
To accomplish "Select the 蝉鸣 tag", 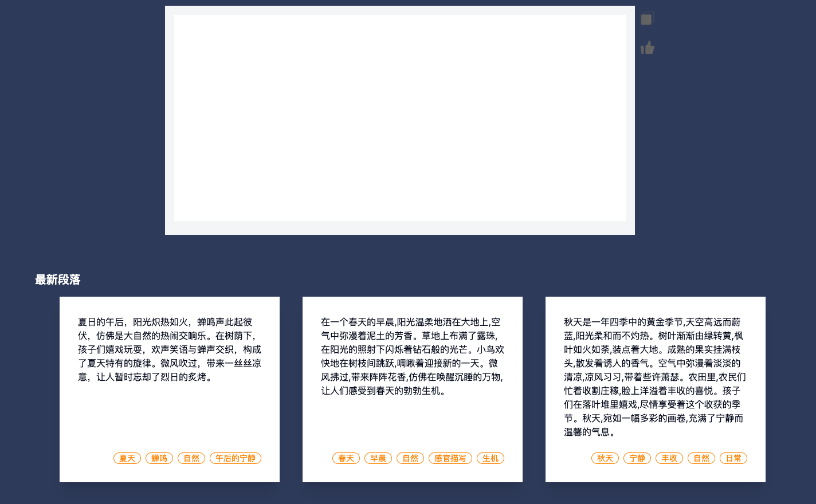I will click(159, 458).
